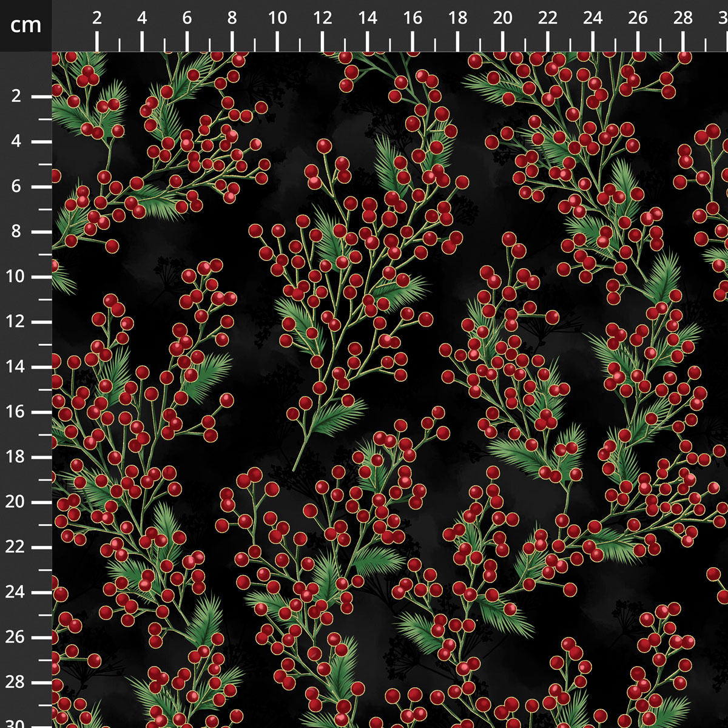Select the 12 mark on vertical ruler
The width and height of the screenshot is (728, 728).
(16, 322)
